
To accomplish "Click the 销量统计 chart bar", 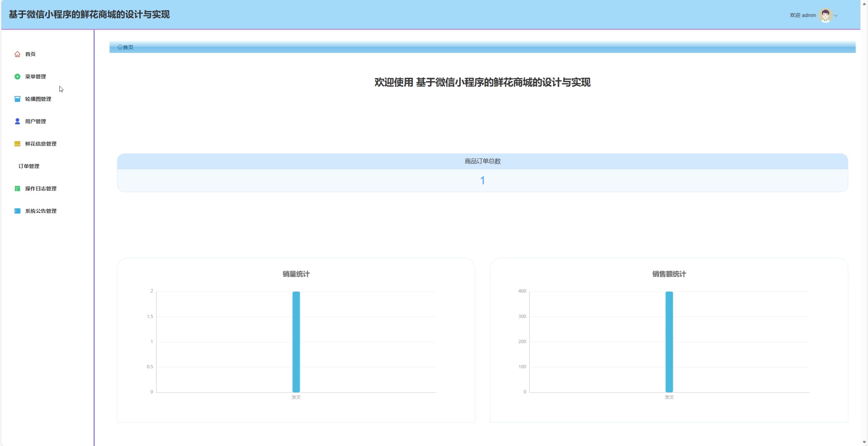I will coord(296,342).
